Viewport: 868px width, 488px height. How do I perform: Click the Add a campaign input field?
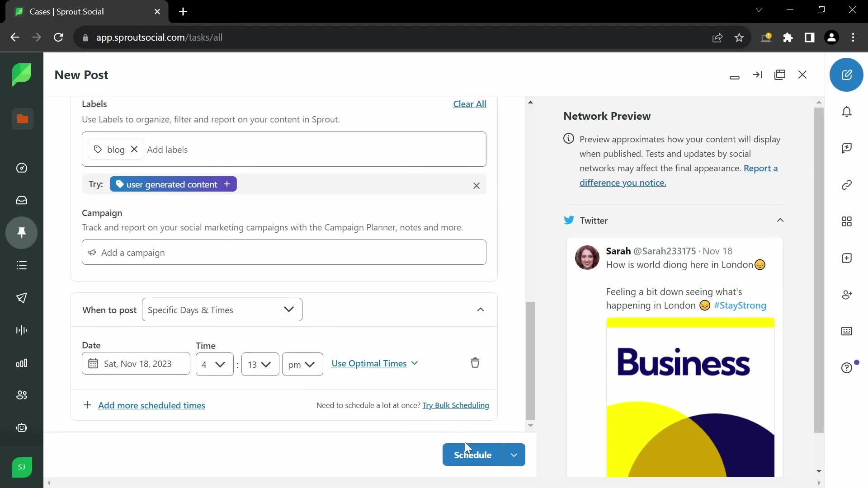285,252
